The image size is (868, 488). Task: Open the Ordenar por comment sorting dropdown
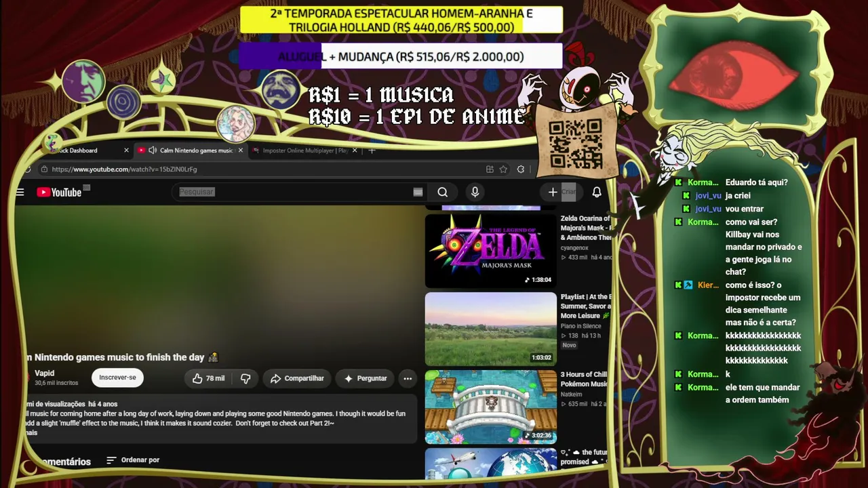(133, 460)
